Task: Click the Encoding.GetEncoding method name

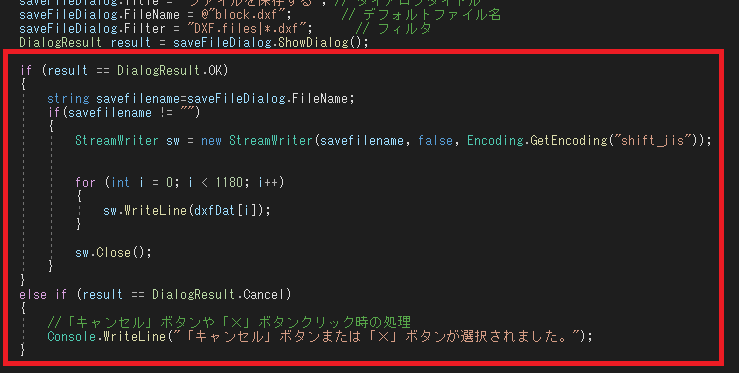Action: tap(537, 141)
